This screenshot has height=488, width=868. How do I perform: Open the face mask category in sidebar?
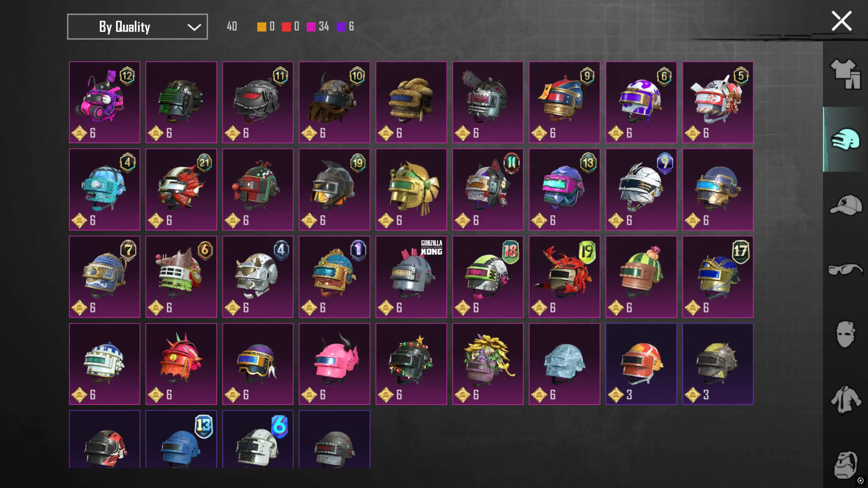(845, 334)
